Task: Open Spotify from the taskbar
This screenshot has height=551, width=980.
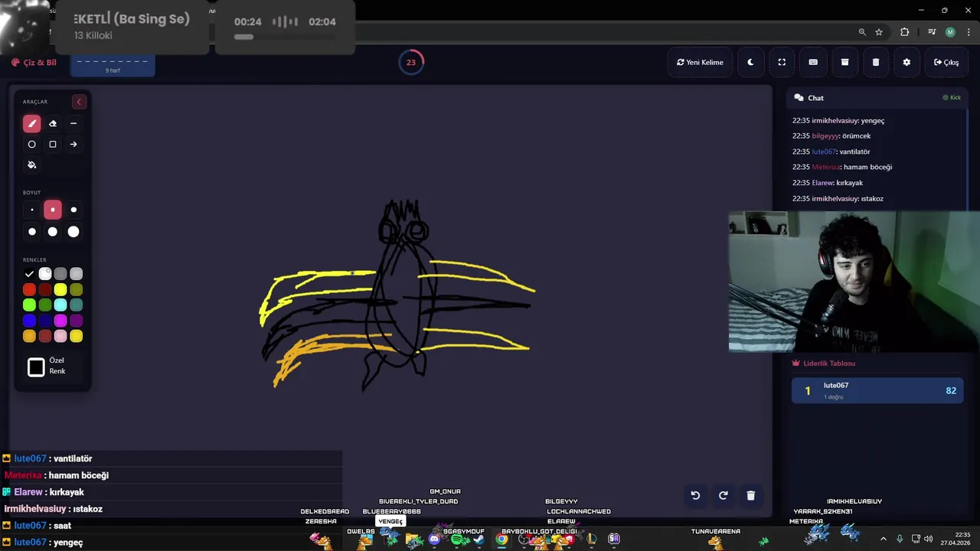Action: pos(457,539)
